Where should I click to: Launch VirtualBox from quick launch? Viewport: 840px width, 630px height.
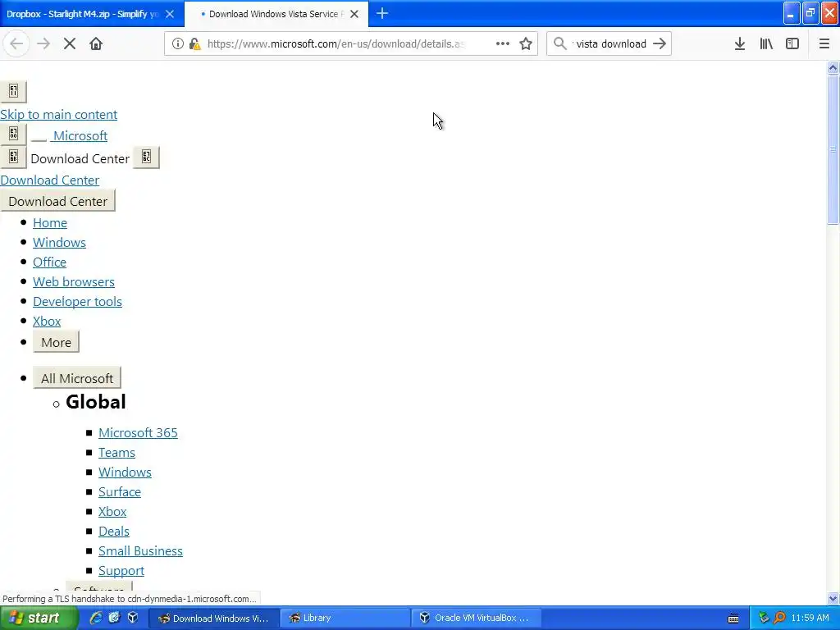132,619
